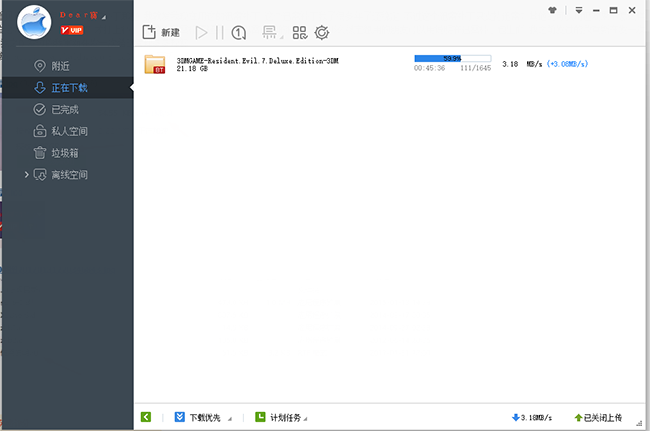Open the 附近 nearby section
Screen dimensions: 650x431
point(64,66)
